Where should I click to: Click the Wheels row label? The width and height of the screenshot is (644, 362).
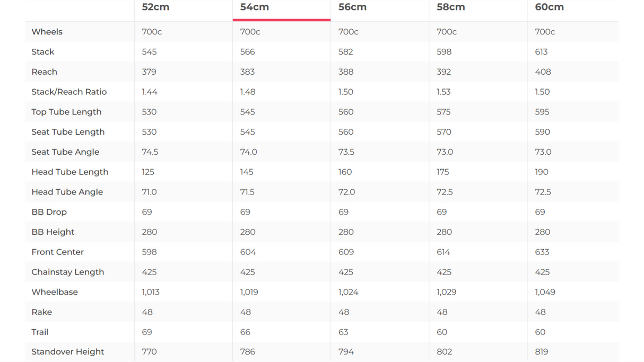click(x=47, y=32)
